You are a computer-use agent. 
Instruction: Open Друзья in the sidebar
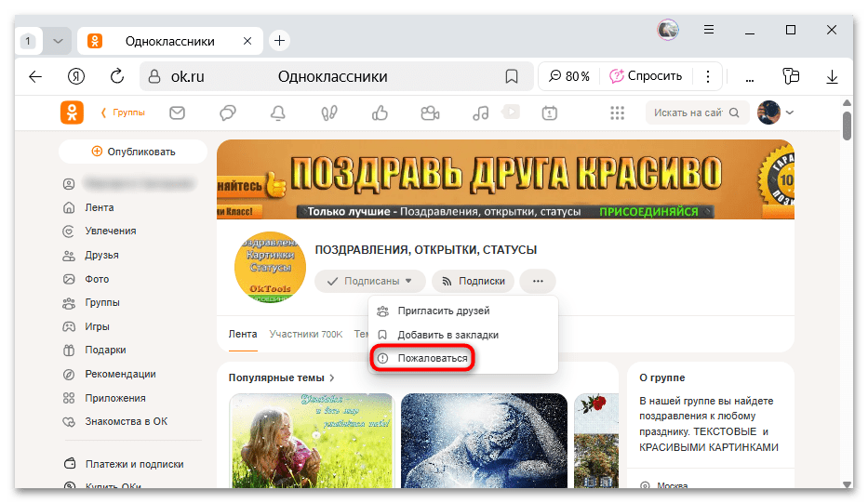pos(91,255)
